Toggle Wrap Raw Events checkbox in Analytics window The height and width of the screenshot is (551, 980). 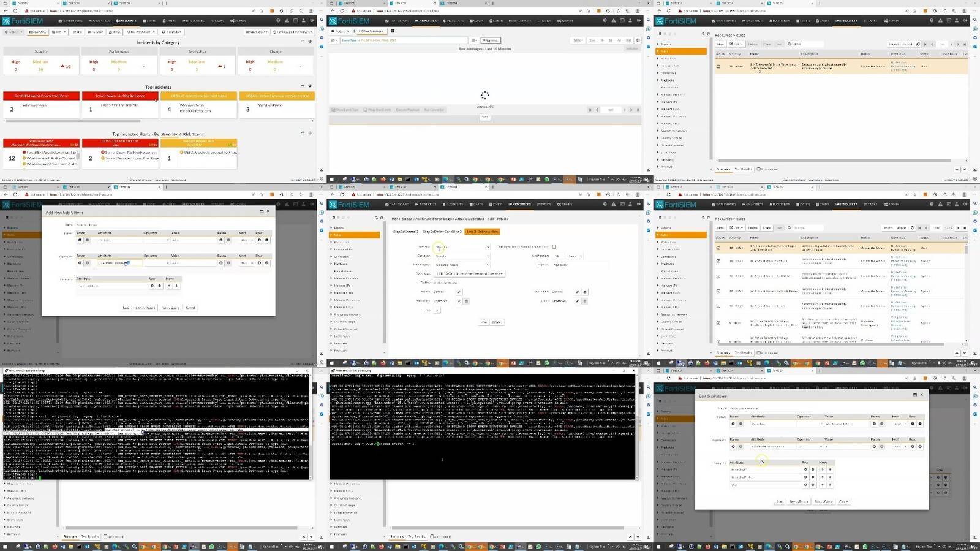pos(365,110)
